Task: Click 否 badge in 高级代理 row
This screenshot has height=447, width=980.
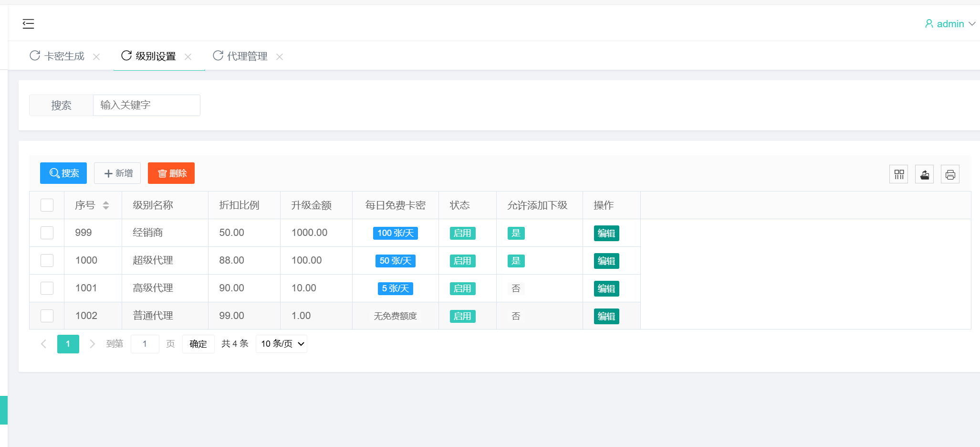Action: (516, 288)
